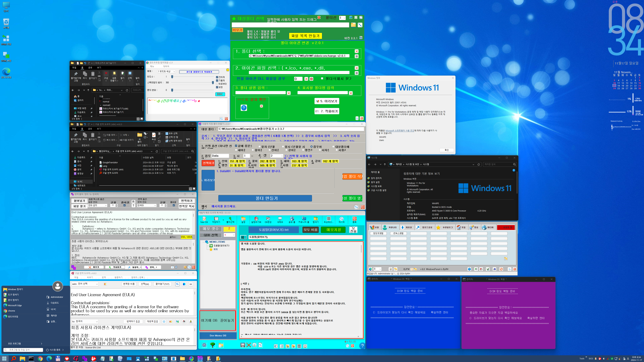
Task: Click 접두어 Data input field in folder maker
Action: [220, 156]
